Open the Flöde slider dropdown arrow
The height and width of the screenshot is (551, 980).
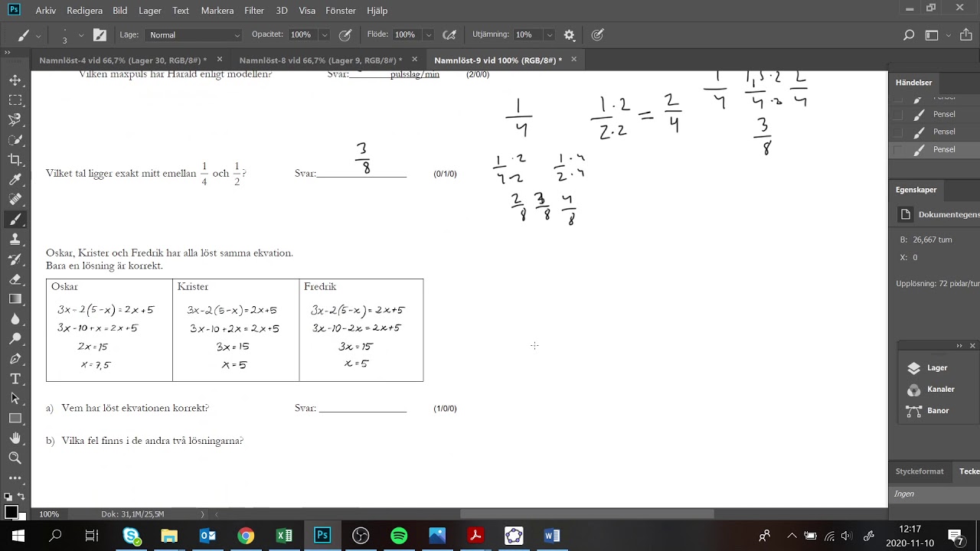pyautogui.click(x=429, y=34)
